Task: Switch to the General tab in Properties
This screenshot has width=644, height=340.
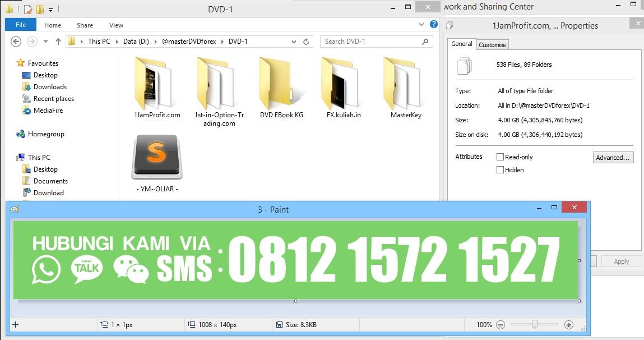Action: pyautogui.click(x=462, y=44)
